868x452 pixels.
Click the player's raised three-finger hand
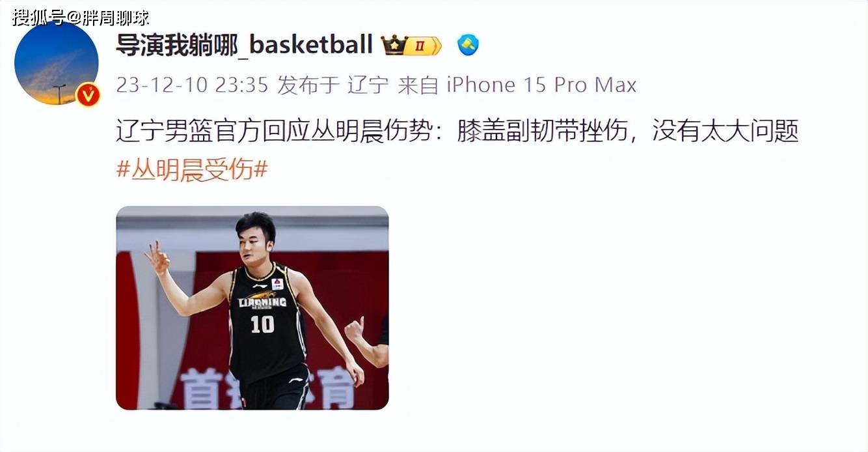[x=157, y=258]
